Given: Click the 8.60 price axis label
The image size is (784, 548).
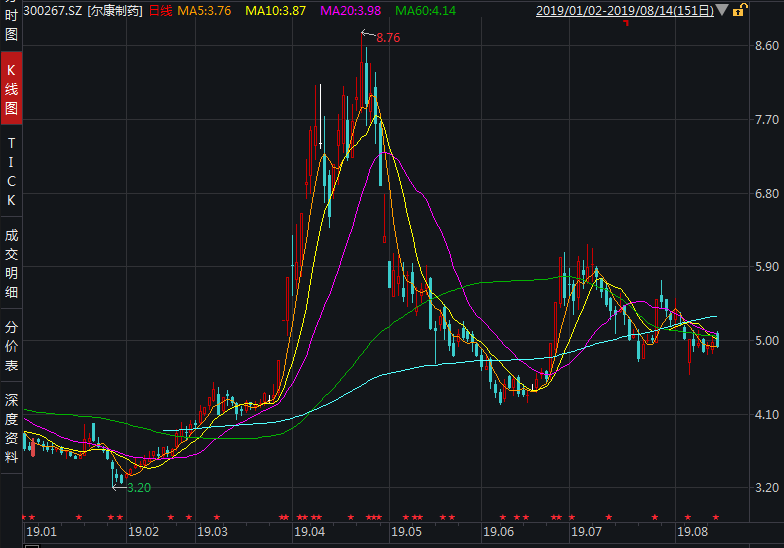Looking at the screenshot, I should 767,46.
